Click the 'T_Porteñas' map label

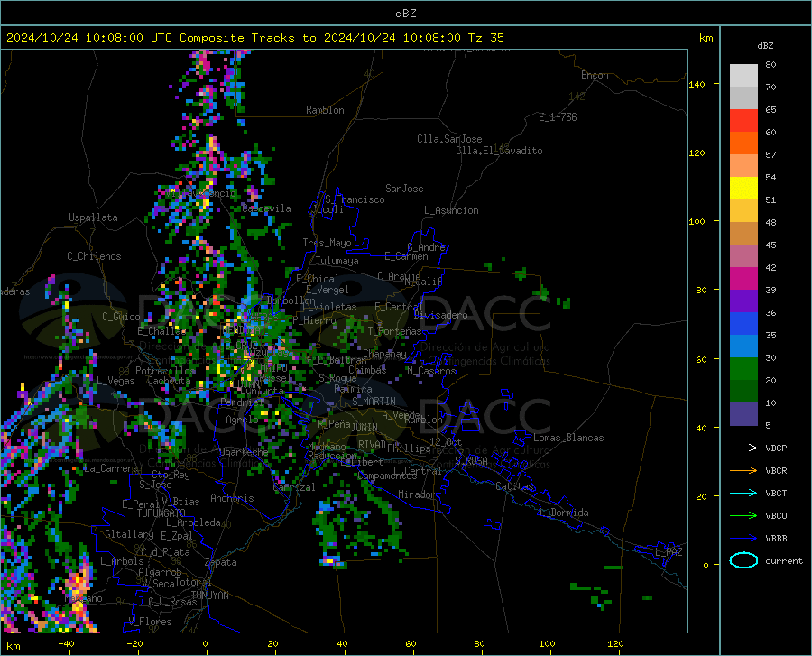point(394,331)
